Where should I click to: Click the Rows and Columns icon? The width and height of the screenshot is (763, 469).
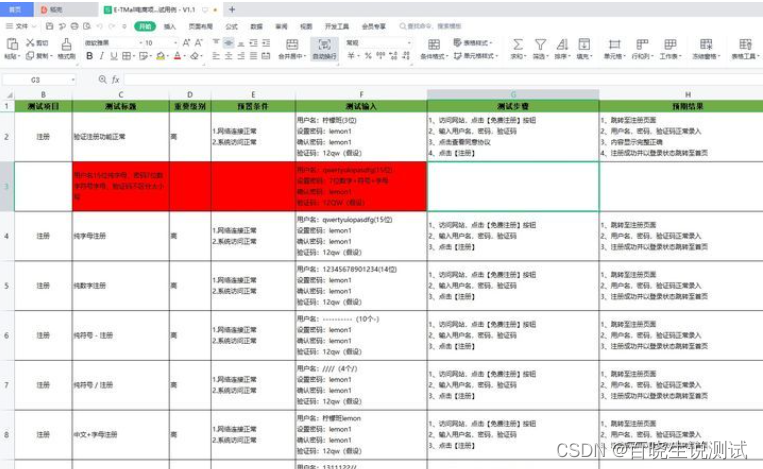click(642, 44)
